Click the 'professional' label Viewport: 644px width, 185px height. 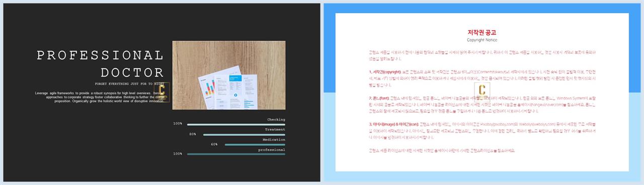click(x=272, y=150)
